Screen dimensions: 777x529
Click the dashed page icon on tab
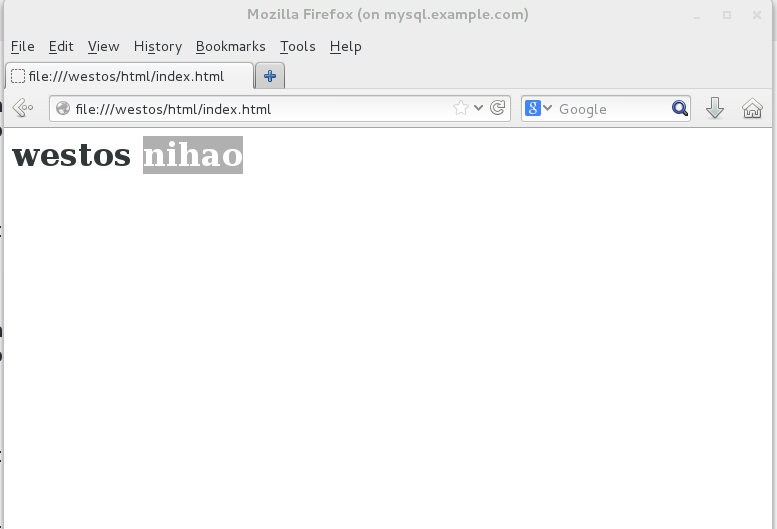point(18,76)
